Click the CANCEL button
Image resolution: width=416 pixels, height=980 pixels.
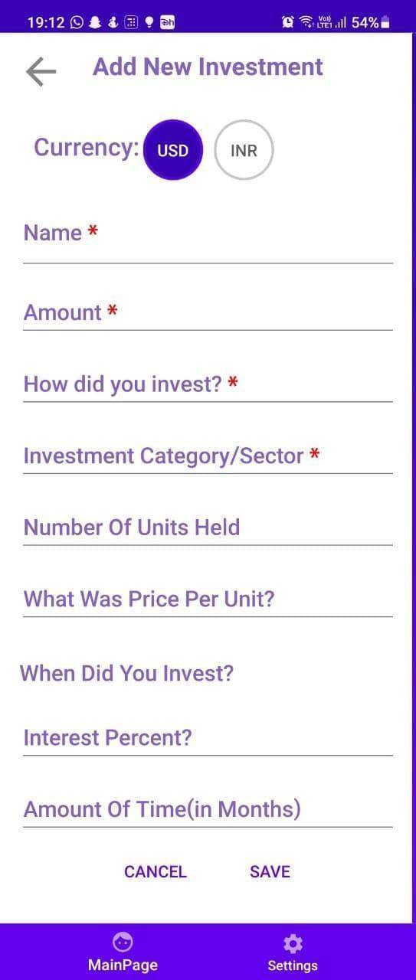tap(156, 872)
